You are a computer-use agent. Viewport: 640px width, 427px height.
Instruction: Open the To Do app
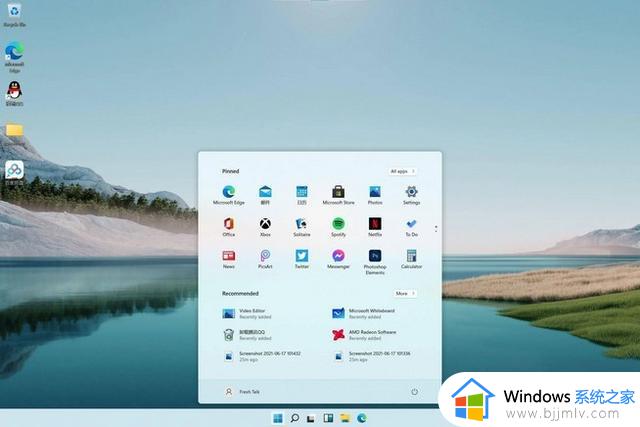(x=411, y=227)
